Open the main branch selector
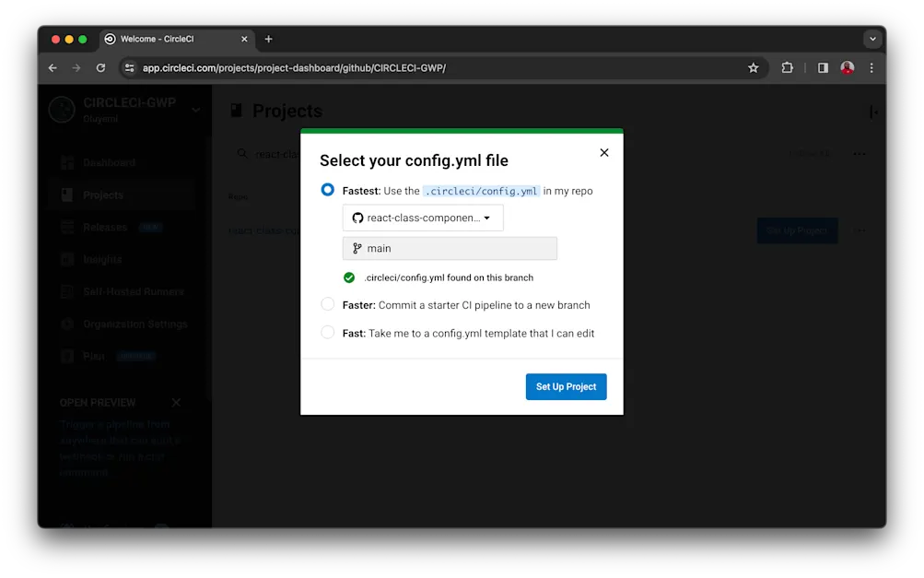 coord(450,248)
